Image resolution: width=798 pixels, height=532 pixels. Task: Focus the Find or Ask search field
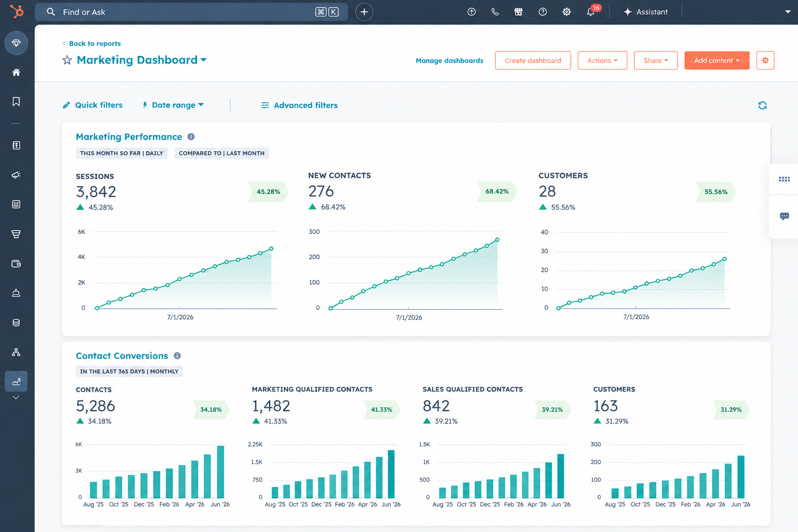(191, 12)
